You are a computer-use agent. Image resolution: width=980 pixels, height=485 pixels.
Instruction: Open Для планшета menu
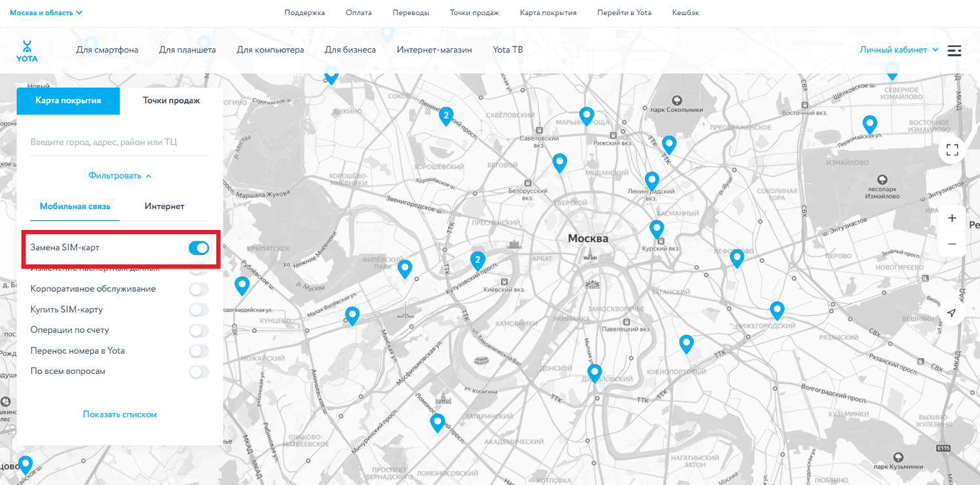[188, 50]
